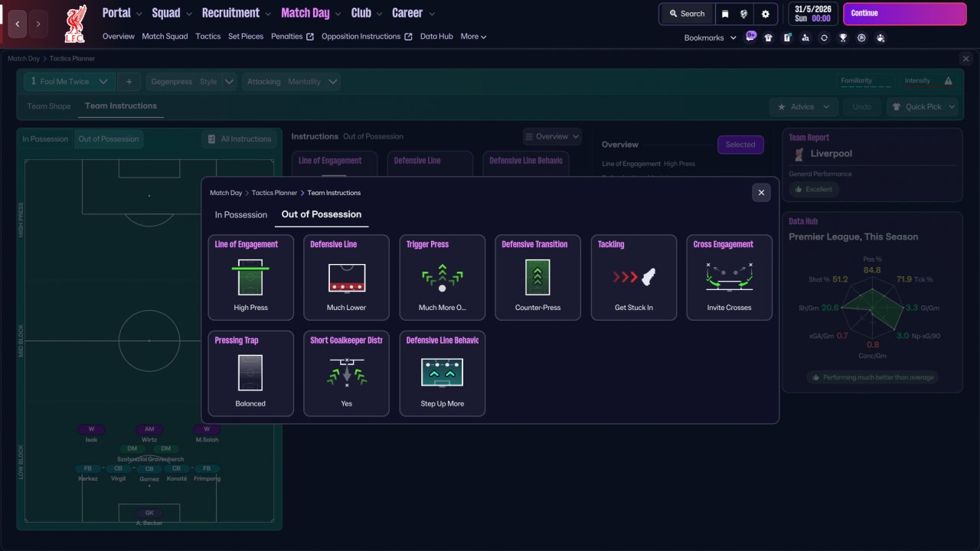
Task: Click the Liverpool club crest logo
Action: point(75,23)
